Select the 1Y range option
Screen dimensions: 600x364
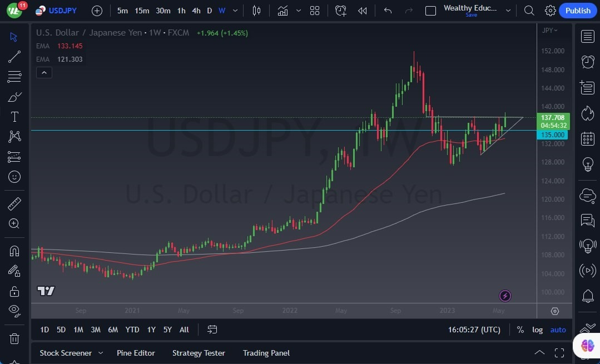pos(151,330)
